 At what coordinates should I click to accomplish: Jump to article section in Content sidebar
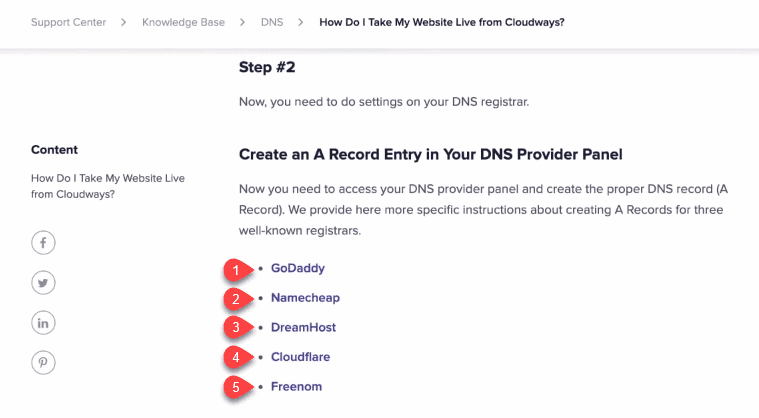[108, 186]
